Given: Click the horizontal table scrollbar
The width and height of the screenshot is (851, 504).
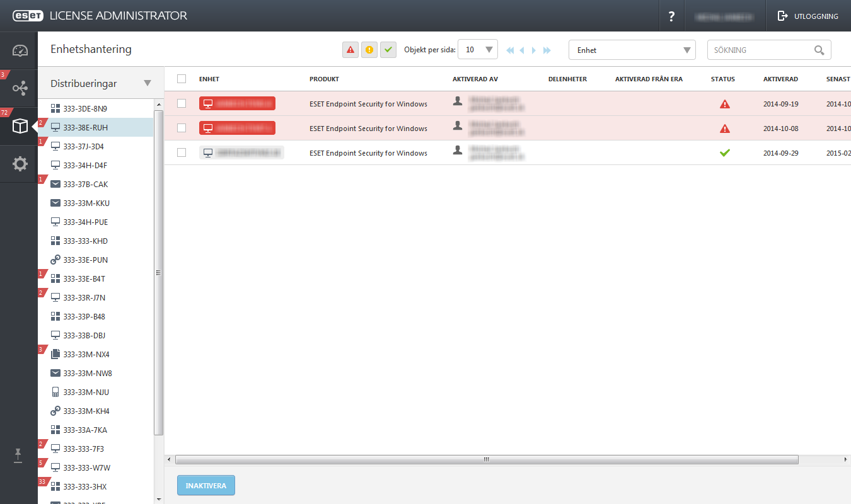Looking at the screenshot, I should click(487, 460).
